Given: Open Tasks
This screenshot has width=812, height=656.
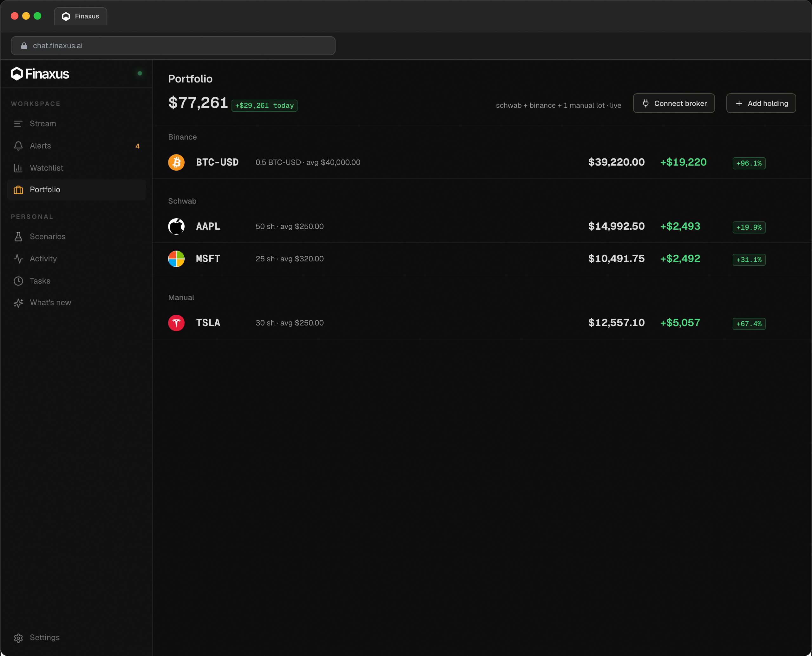Looking at the screenshot, I should point(76,281).
